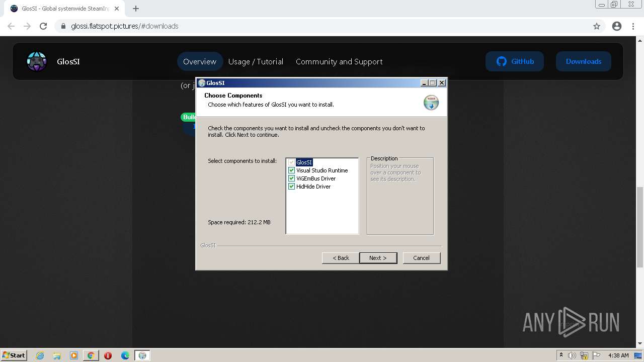Close the GlosSI installer window
This screenshot has height=362, width=644.
[442, 83]
